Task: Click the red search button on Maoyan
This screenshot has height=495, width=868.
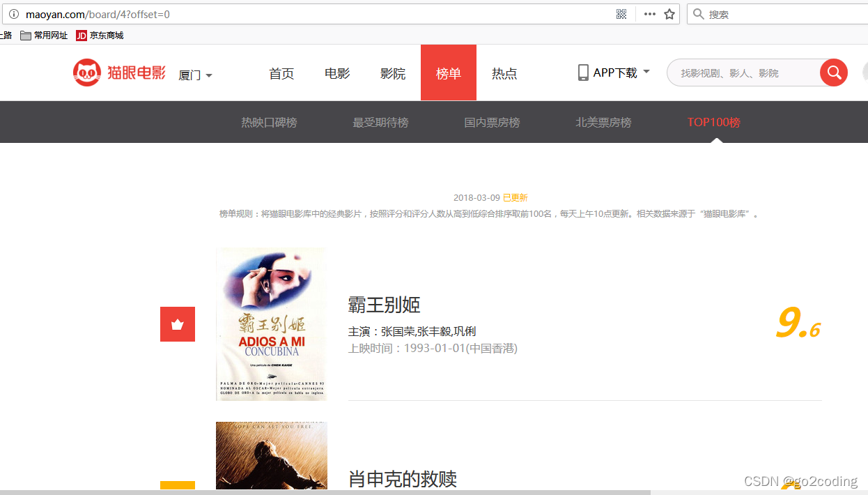Action: (833, 73)
